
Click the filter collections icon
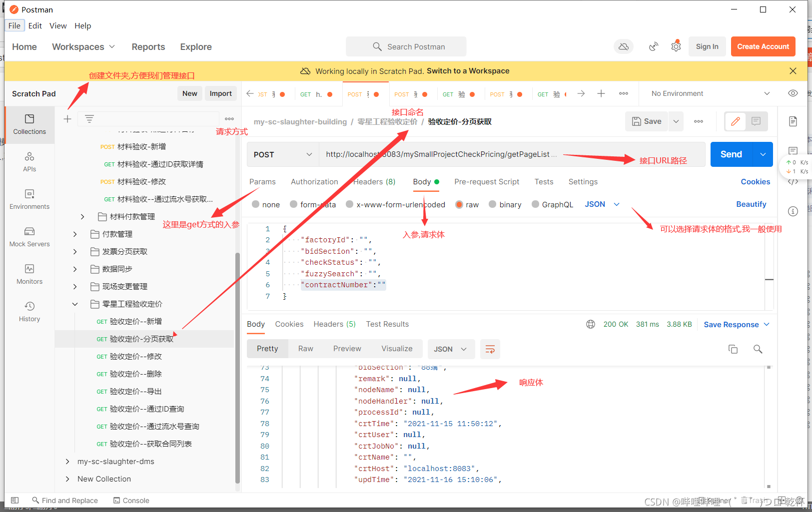[89, 119]
